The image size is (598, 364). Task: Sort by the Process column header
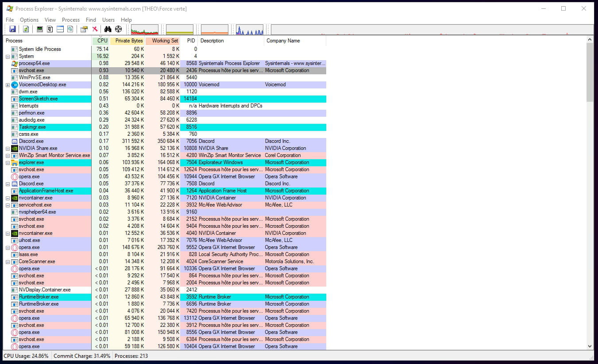click(x=48, y=41)
